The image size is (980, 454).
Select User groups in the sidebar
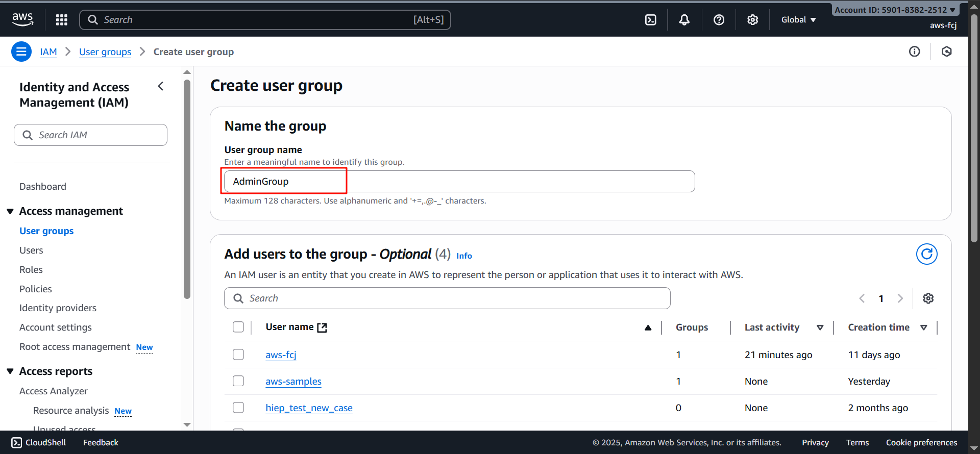(46, 231)
